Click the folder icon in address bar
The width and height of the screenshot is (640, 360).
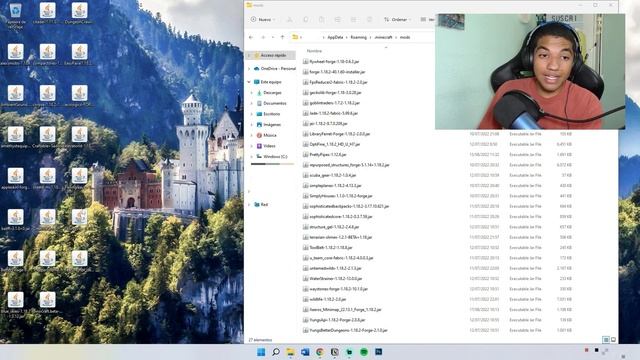[295, 37]
